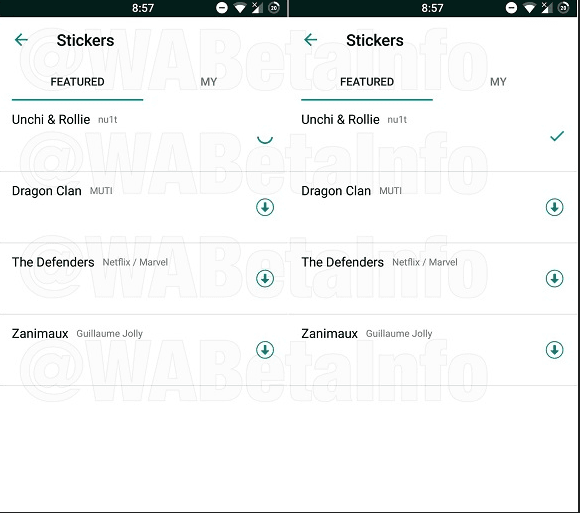Image resolution: width=580 pixels, height=513 pixels.
Task: Download The Defenders pack on left screen
Action: coord(265,279)
